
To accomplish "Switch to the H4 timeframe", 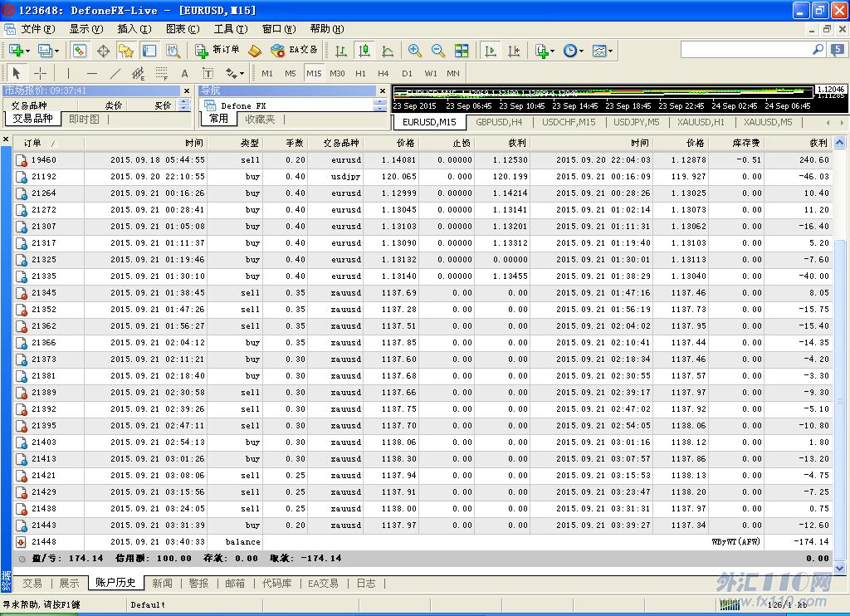I will point(383,73).
